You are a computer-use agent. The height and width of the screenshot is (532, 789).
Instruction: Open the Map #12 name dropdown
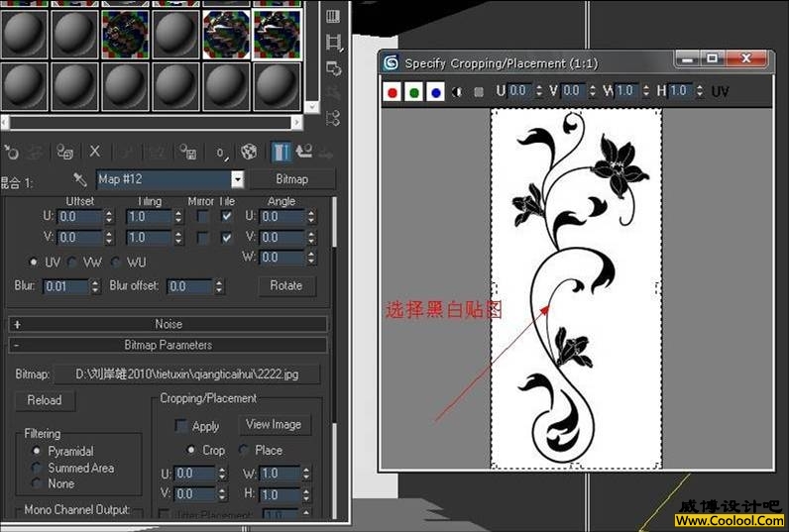237,179
